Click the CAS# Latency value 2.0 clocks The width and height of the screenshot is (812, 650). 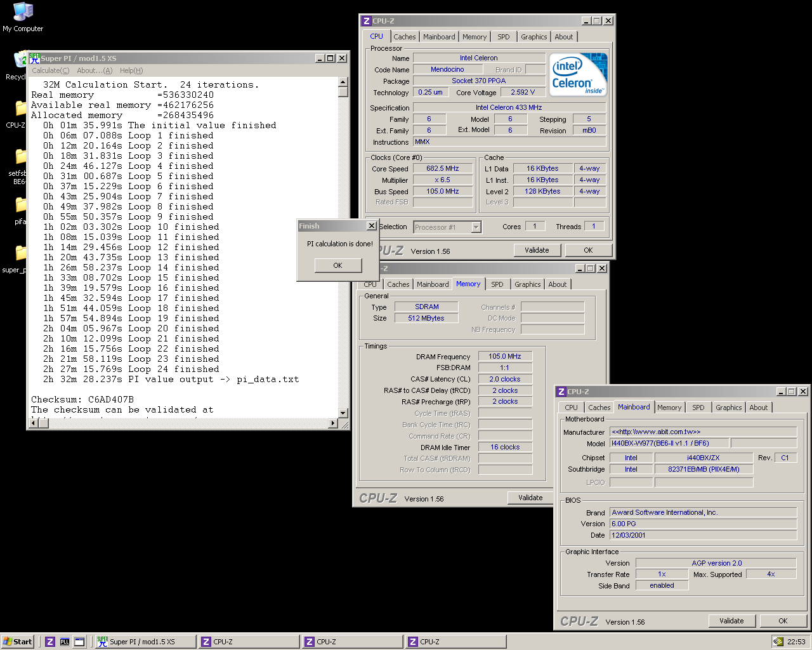pos(505,379)
